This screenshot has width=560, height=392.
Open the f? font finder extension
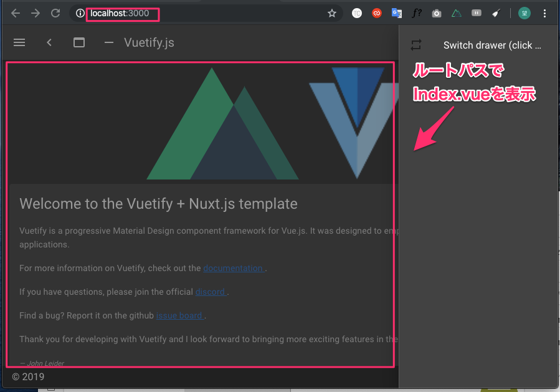(x=417, y=13)
